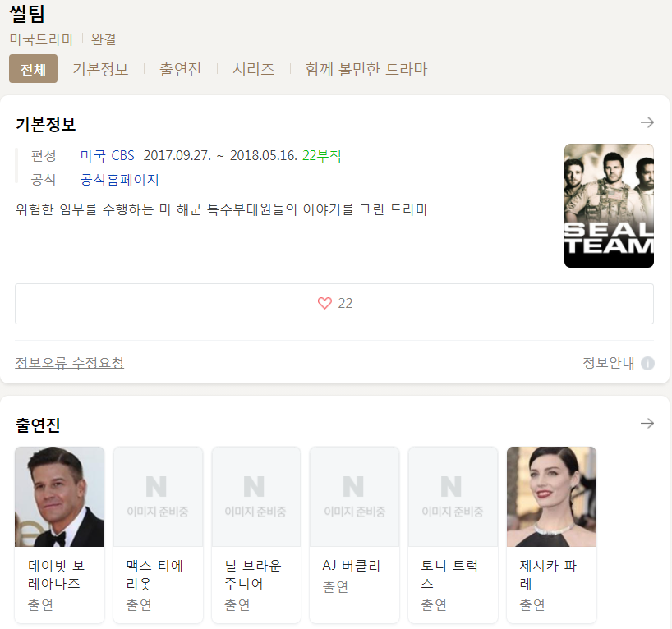Click the 닐 브라운 주니어 name

(252, 575)
